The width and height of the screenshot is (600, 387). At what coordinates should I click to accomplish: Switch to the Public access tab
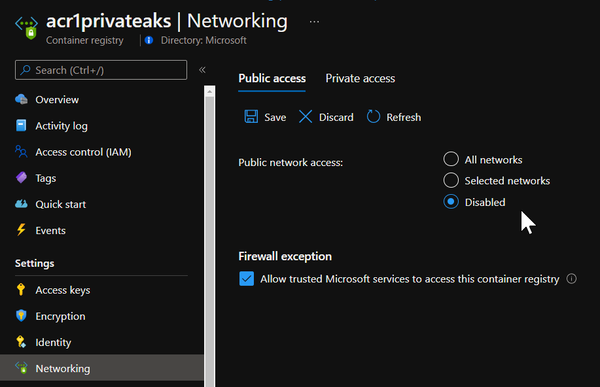(x=272, y=78)
